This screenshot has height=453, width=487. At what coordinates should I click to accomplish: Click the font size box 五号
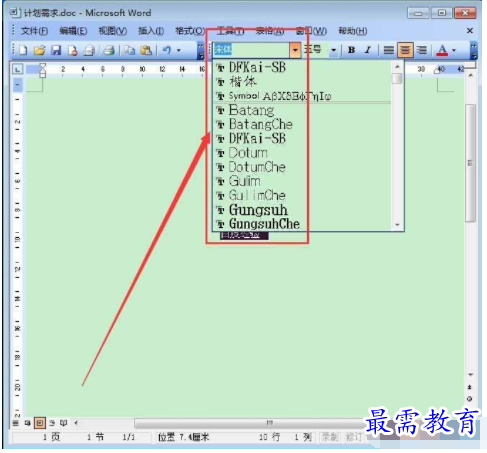tap(315, 50)
